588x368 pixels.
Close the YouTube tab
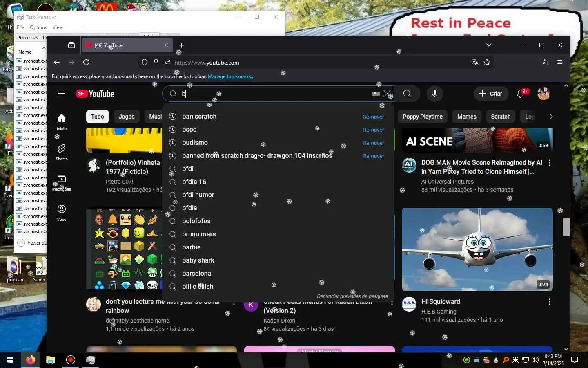click(x=166, y=45)
